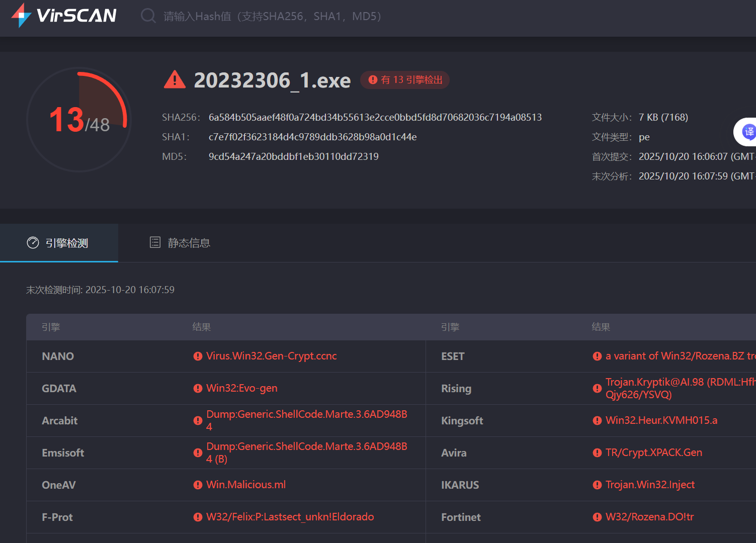Click alert icon in IKARUS row
Viewport: 756px width, 543px height.
coord(597,485)
